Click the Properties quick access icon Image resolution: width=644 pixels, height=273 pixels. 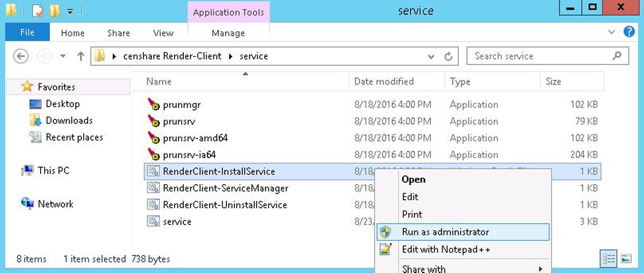click(38, 11)
